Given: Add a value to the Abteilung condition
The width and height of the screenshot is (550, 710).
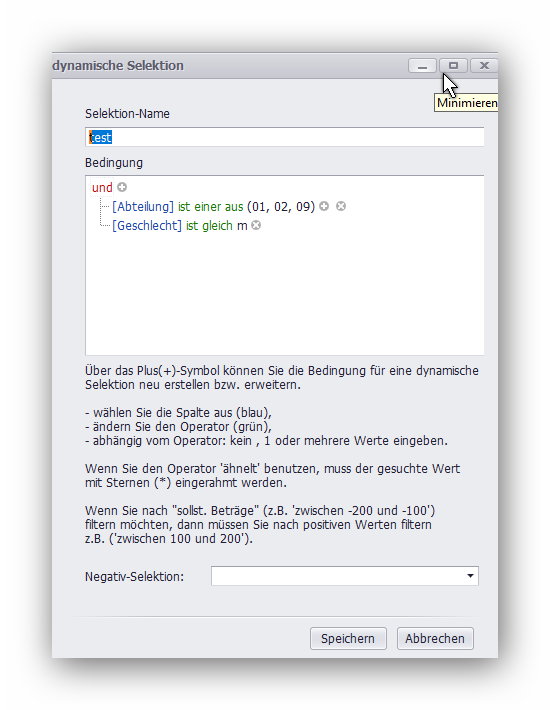Looking at the screenshot, I should point(324,206).
